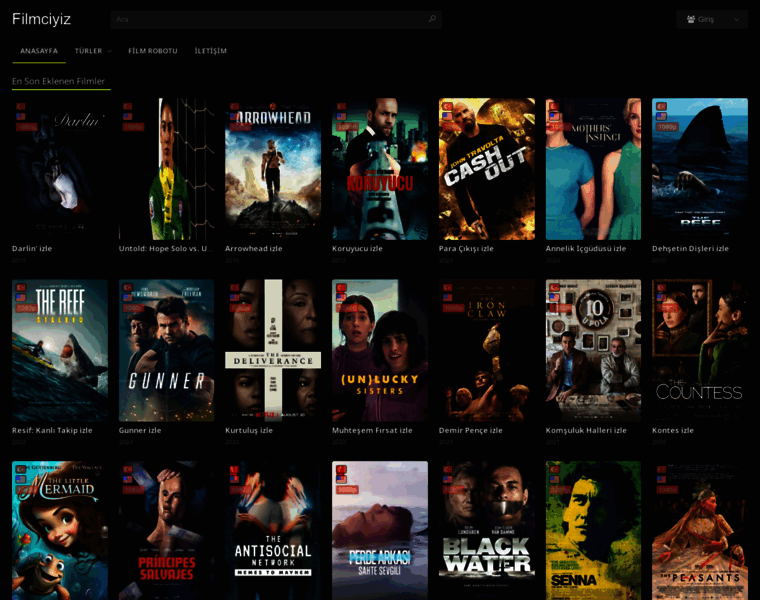
Task: Click the Turkish flag icon on Koruyucu poster
Action: (x=341, y=107)
